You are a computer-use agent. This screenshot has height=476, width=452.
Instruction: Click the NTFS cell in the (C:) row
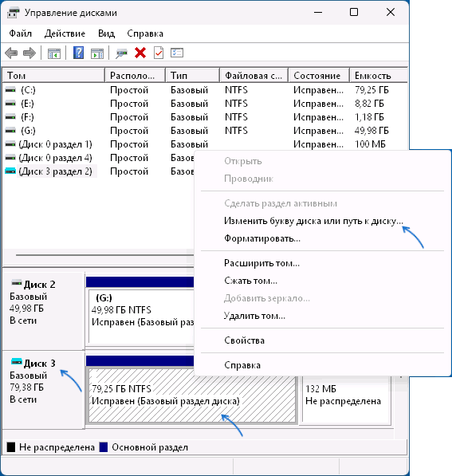click(236, 90)
